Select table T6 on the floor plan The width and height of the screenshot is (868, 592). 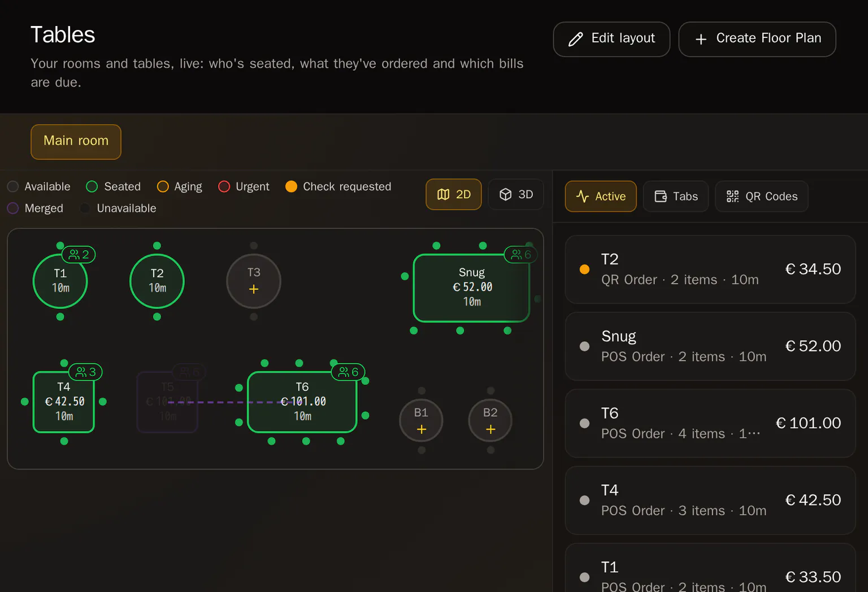302,402
